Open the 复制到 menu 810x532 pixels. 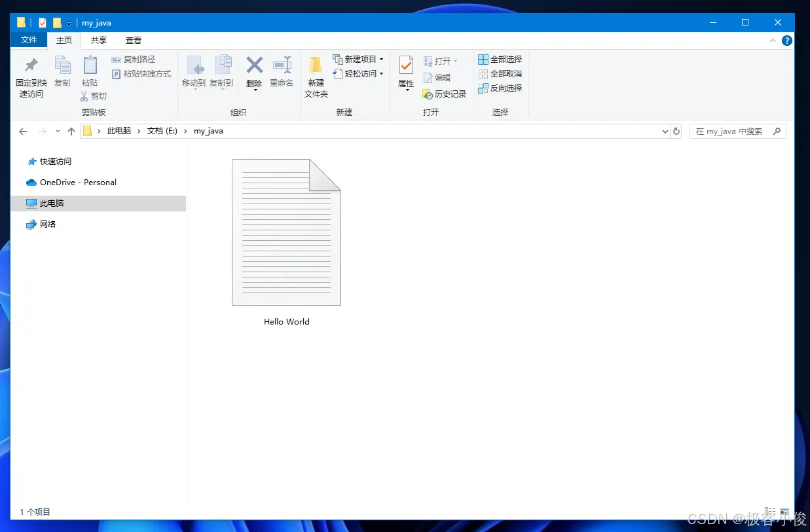(x=221, y=72)
